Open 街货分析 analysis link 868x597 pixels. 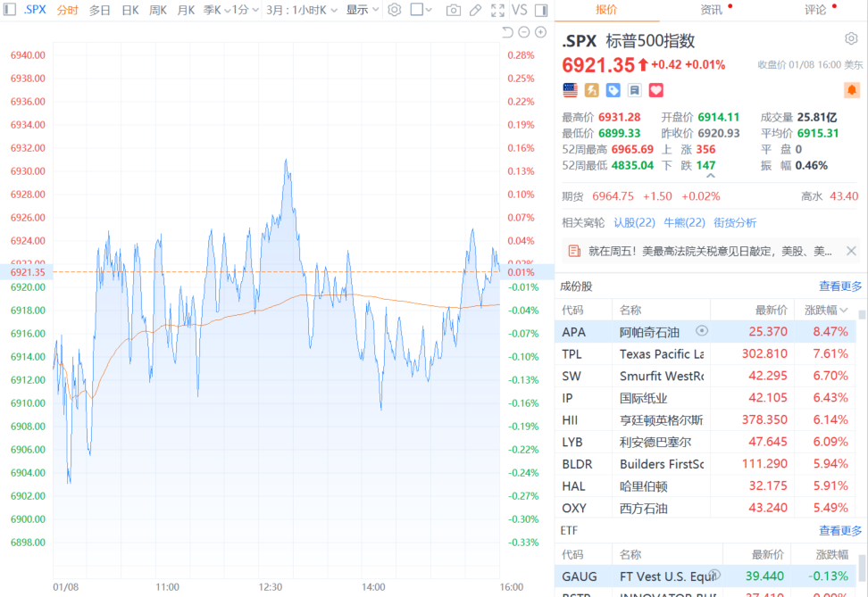pyautogui.click(x=735, y=222)
